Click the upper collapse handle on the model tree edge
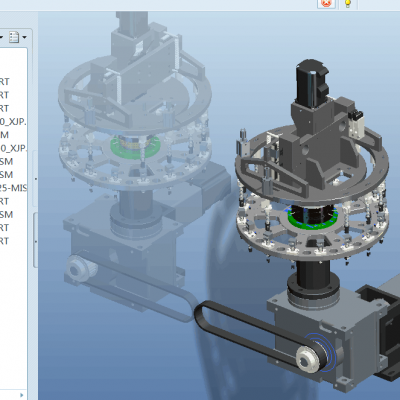400x400 pixels. 35,179
